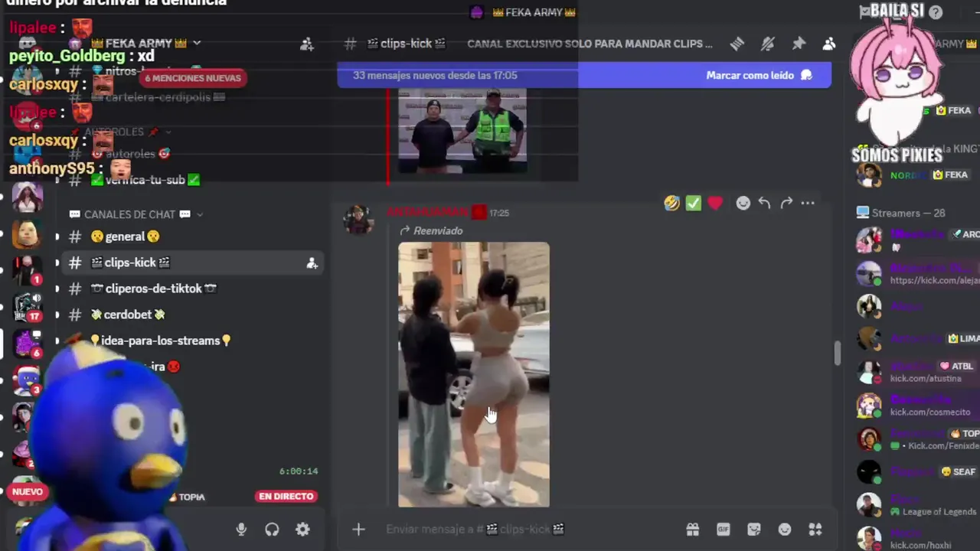
Task: Reply to the message with reply arrow
Action: (x=764, y=203)
